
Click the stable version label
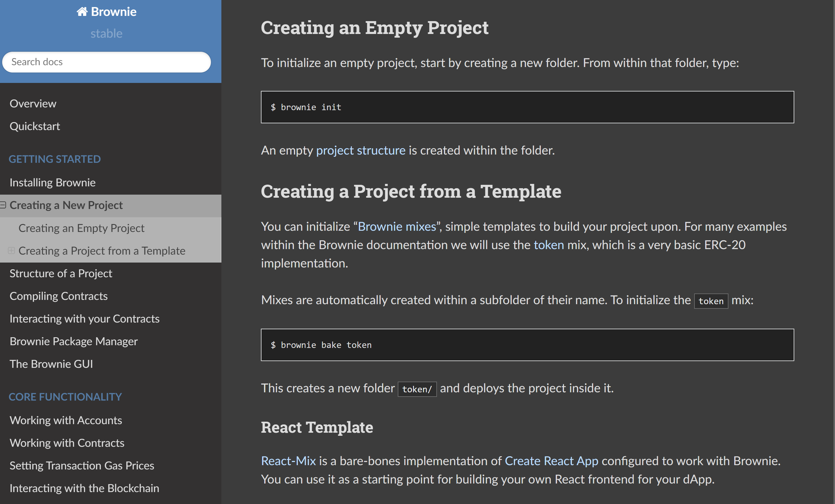pos(107,34)
